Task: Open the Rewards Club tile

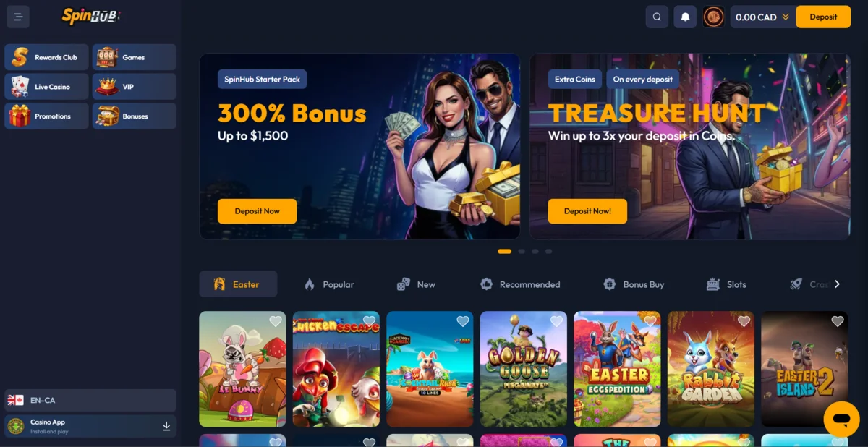Action: click(46, 57)
